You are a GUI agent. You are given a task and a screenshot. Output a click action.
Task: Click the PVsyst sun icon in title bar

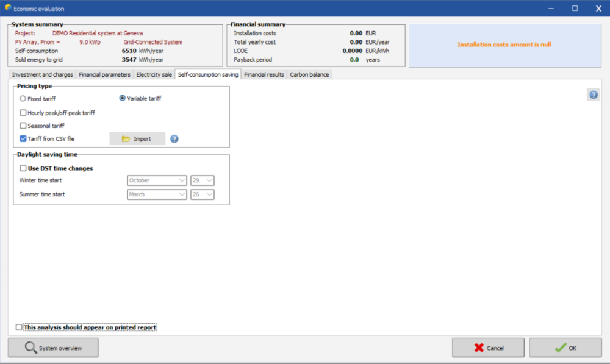(x=7, y=9)
